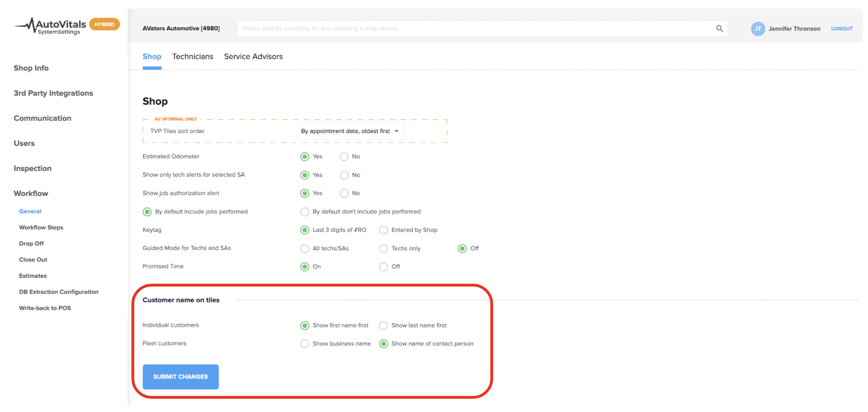Select Show last name first

click(384, 326)
